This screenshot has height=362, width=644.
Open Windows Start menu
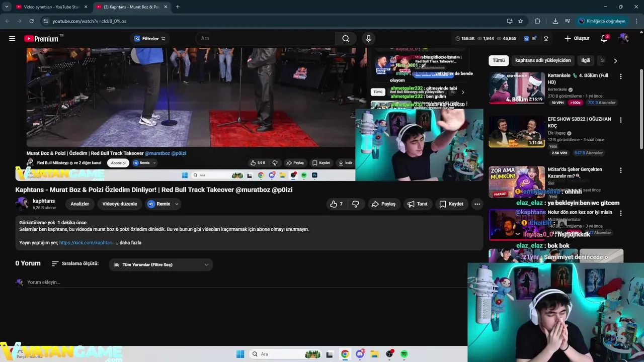240,354
